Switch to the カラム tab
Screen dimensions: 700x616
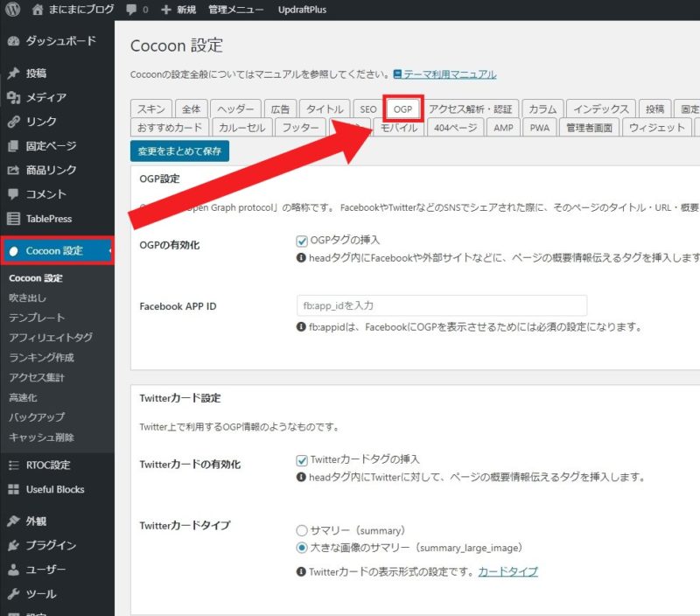pos(542,108)
